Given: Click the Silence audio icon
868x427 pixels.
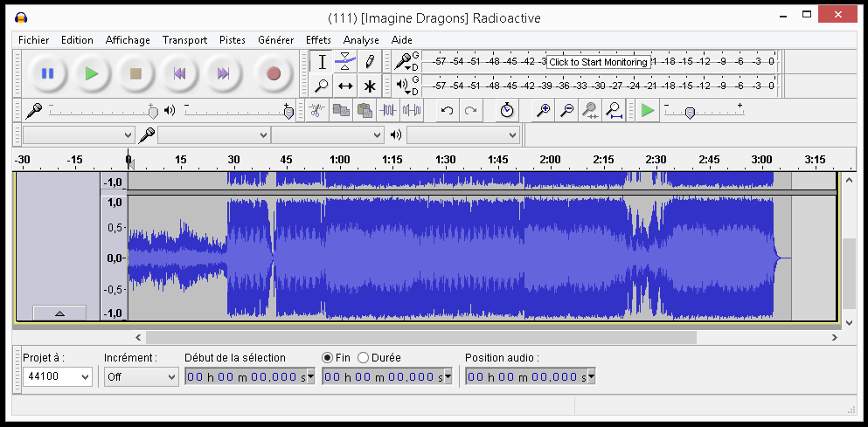Looking at the screenshot, I should 412,111.
